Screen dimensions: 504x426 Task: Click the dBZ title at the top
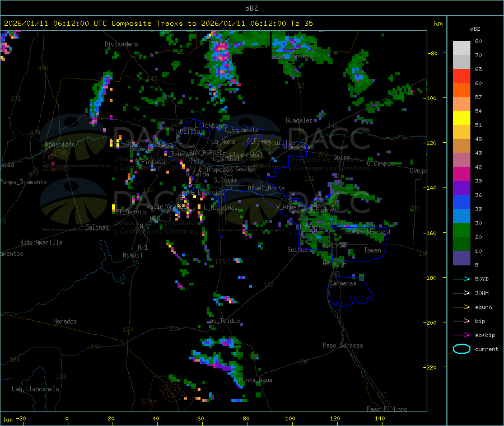[x=251, y=8]
